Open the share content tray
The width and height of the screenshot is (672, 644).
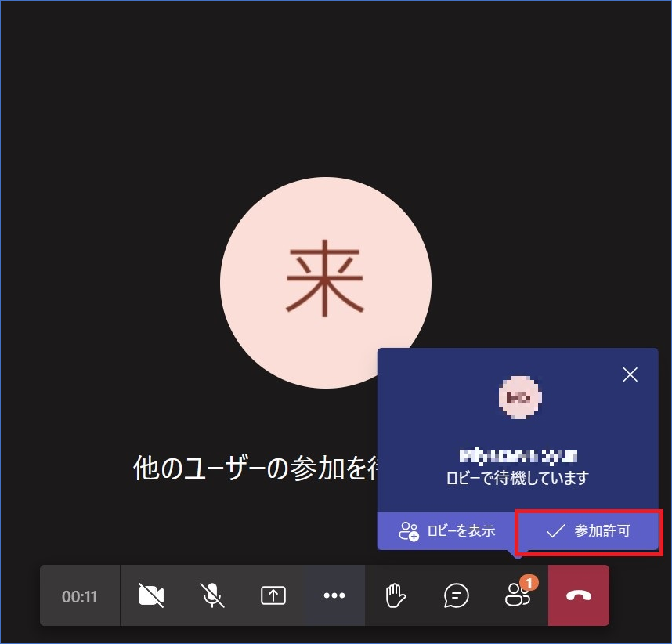tap(273, 596)
